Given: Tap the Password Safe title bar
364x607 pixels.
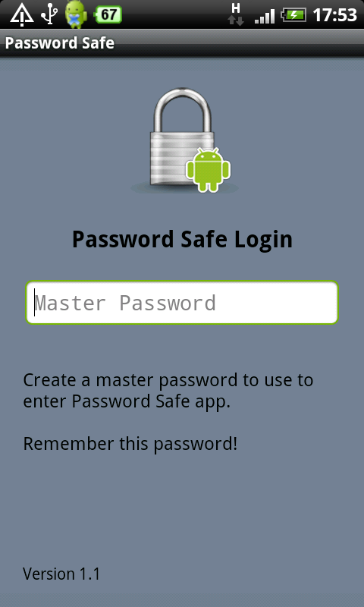Looking at the screenshot, I should [x=182, y=43].
